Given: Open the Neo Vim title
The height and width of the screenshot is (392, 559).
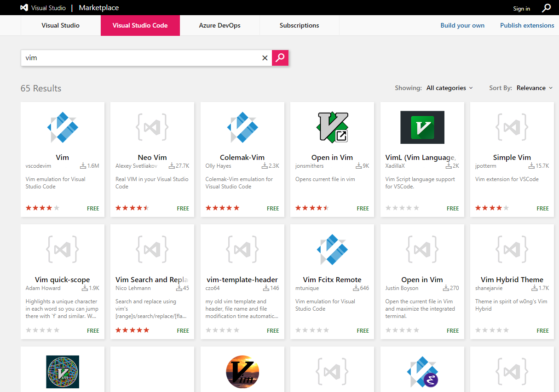Looking at the screenshot, I should point(152,157).
